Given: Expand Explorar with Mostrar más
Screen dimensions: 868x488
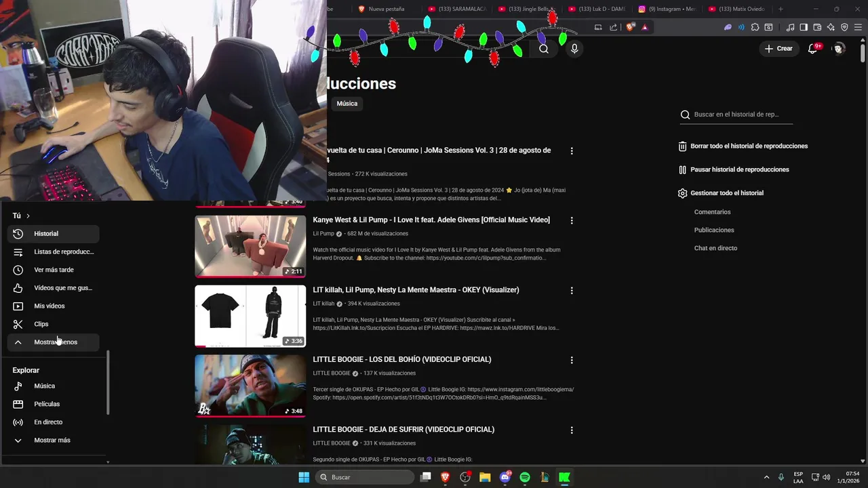Looking at the screenshot, I should (54, 441).
